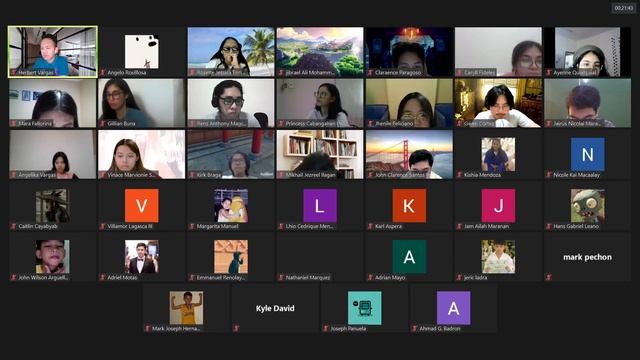Click muted mic icon beside Nathaniel Marquez
The image size is (640, 360).
coord(281,278)
